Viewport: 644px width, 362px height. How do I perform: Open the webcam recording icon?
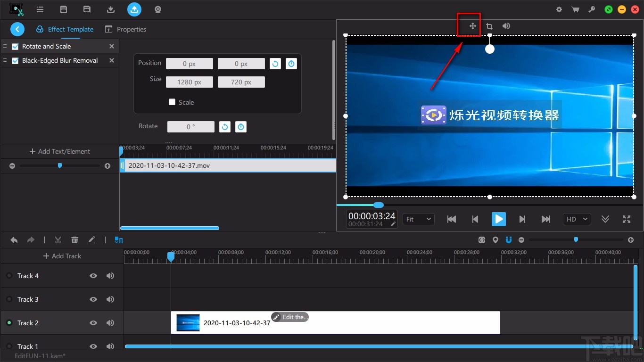[x=158, y=9]
